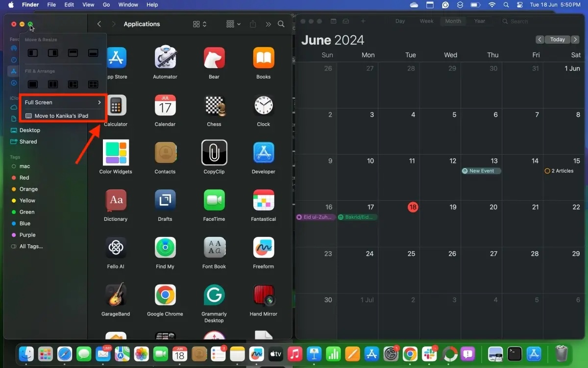This screenshot has width=588, height=368.
Task: Select the Purple tag in the sidebar
Action: [27, 235]
